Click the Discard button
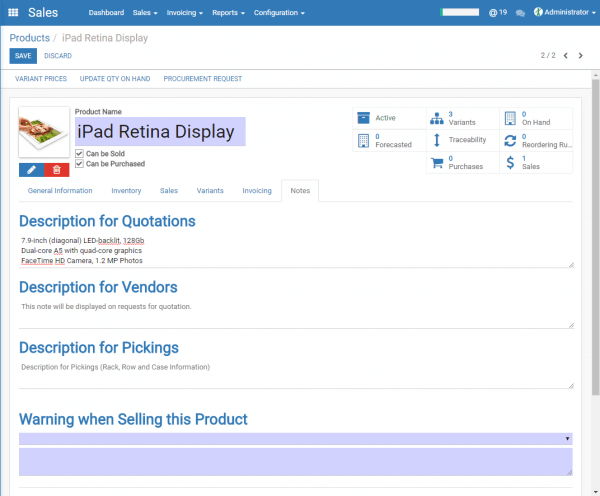Viewport: 600px width, 496px height. [58, 56]
